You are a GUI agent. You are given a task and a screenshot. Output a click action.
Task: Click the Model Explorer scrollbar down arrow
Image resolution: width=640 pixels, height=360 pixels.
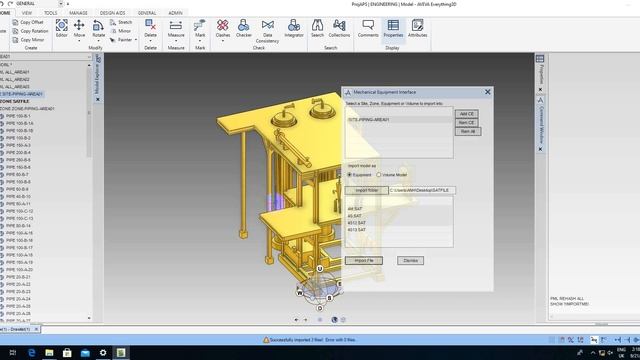point(89,318)
